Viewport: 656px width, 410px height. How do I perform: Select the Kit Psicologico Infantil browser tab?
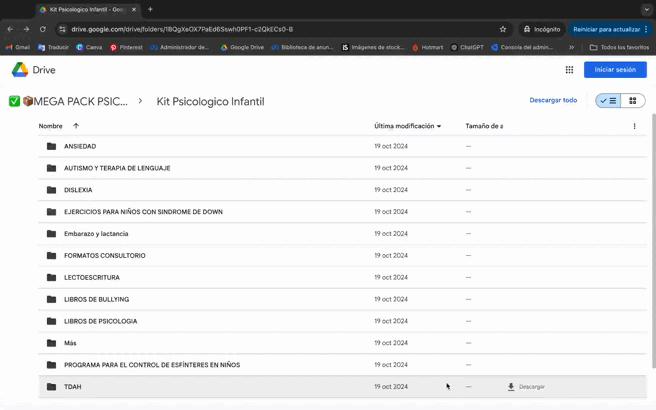point(85,9)
